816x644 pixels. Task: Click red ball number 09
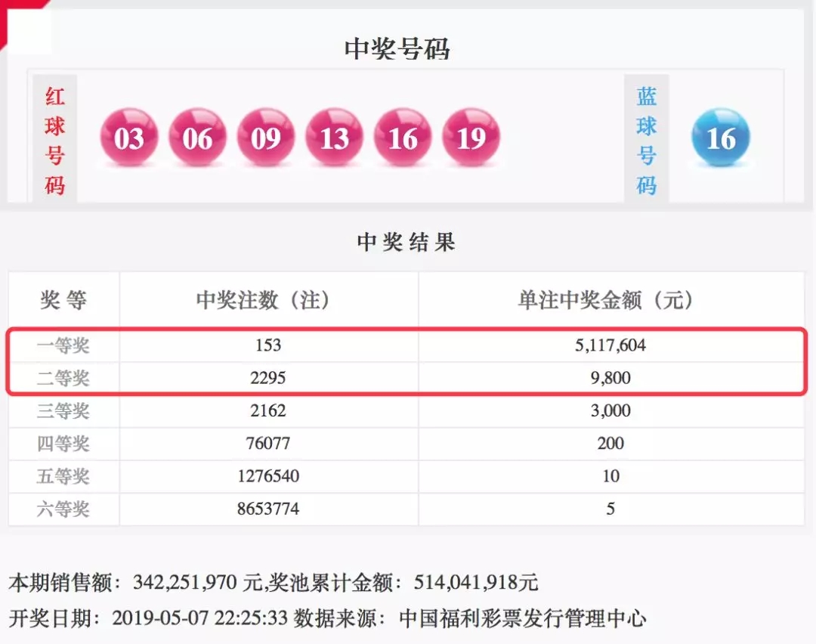[266, 138]
